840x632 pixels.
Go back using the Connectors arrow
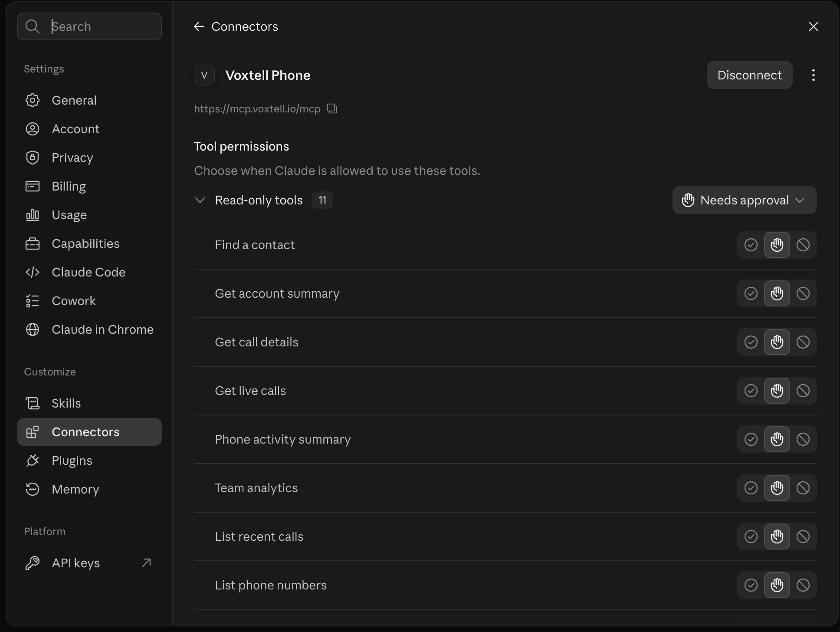pyautogui.click(x=199, y=26)
